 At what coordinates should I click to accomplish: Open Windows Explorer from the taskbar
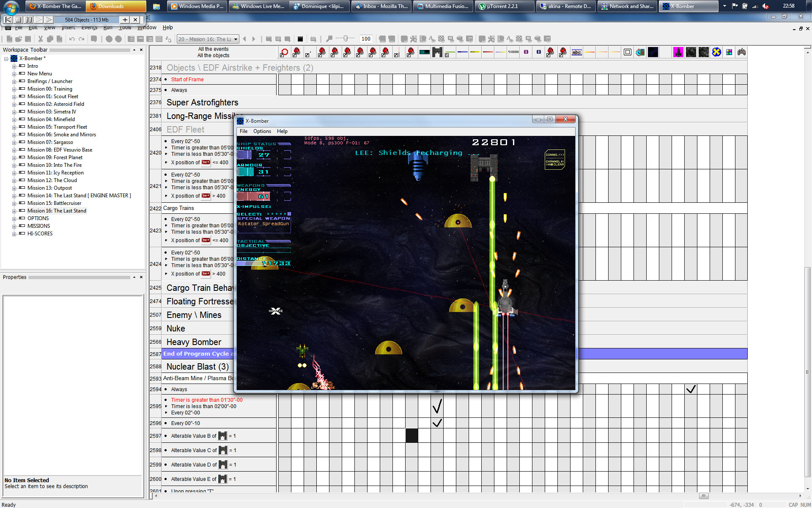point(156,6)
